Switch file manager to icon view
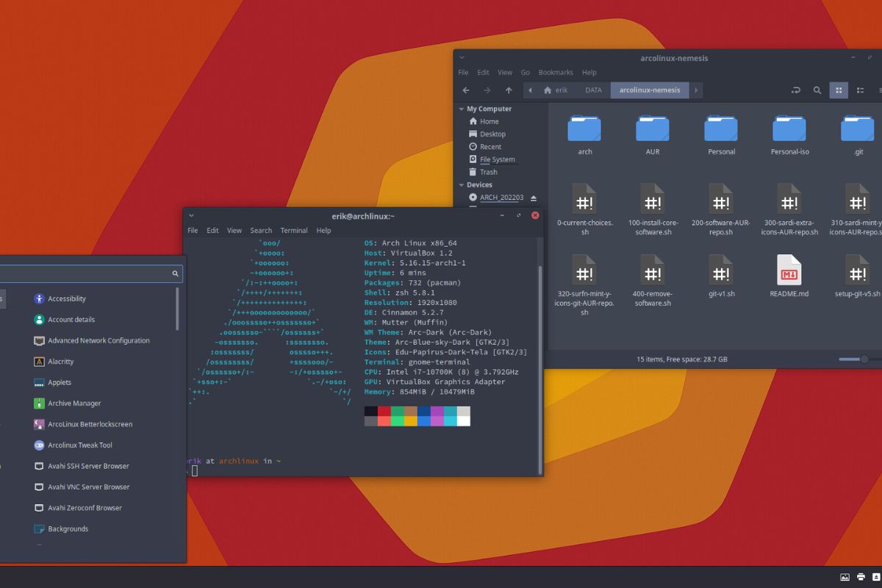Screen dimensions: 882x588 tap(839, 90)
